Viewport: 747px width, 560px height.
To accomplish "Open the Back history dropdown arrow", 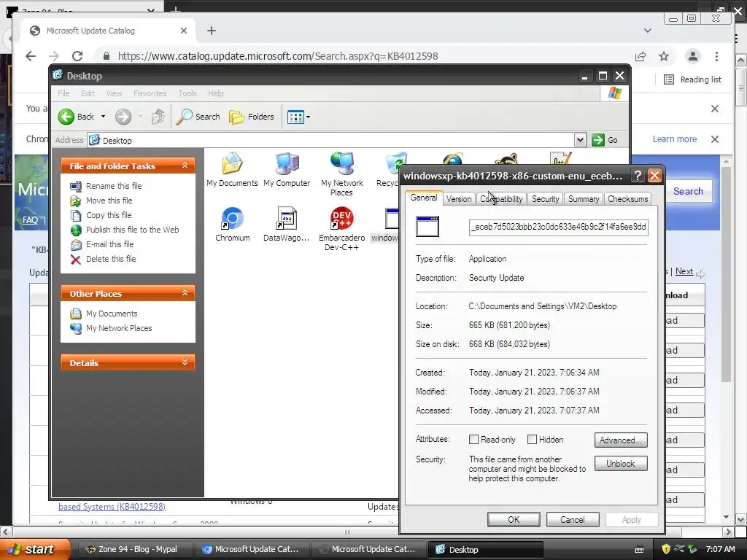I will point(103,117).
